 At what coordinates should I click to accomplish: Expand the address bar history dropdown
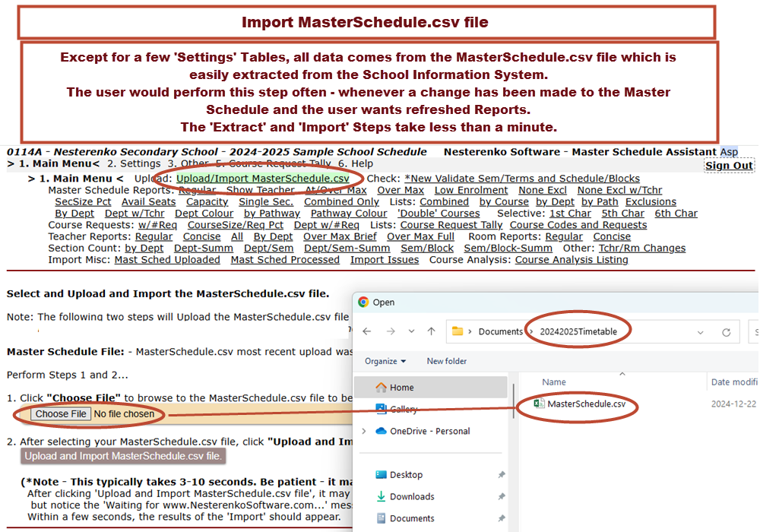click(700, 332)
